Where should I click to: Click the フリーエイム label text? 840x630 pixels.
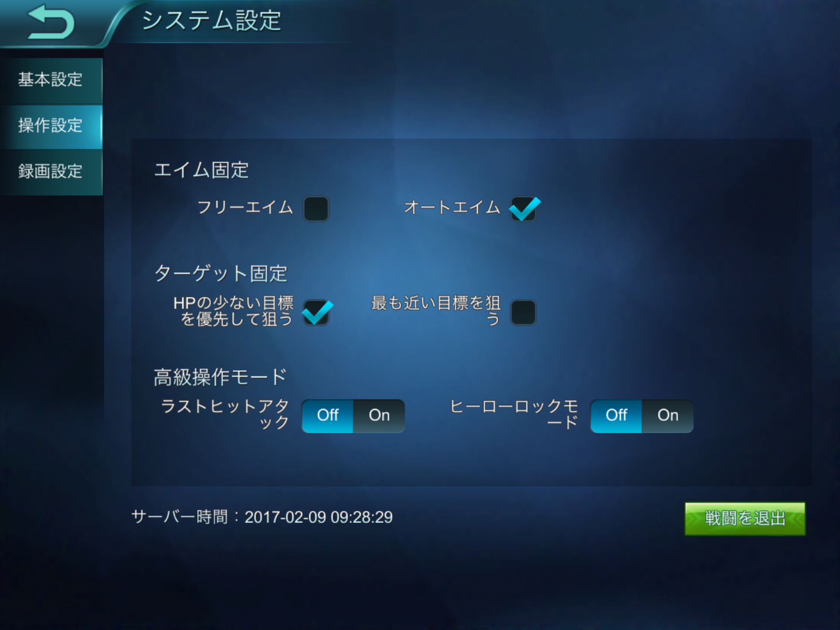pos(245,208)
